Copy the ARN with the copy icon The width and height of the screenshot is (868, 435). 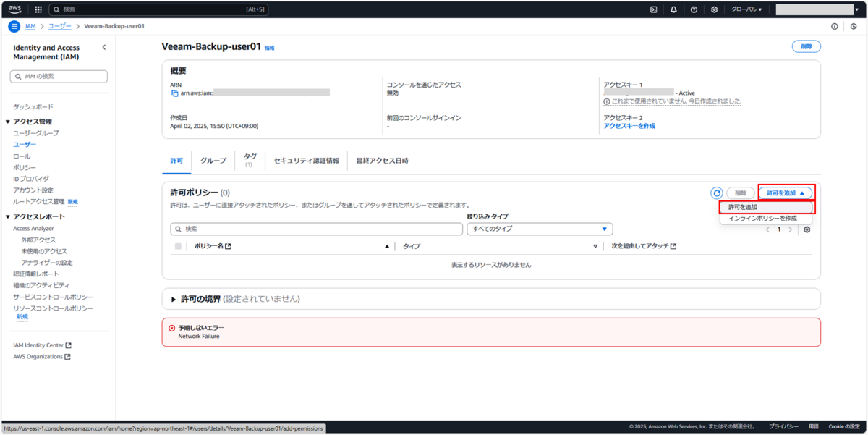coord(174,93)
